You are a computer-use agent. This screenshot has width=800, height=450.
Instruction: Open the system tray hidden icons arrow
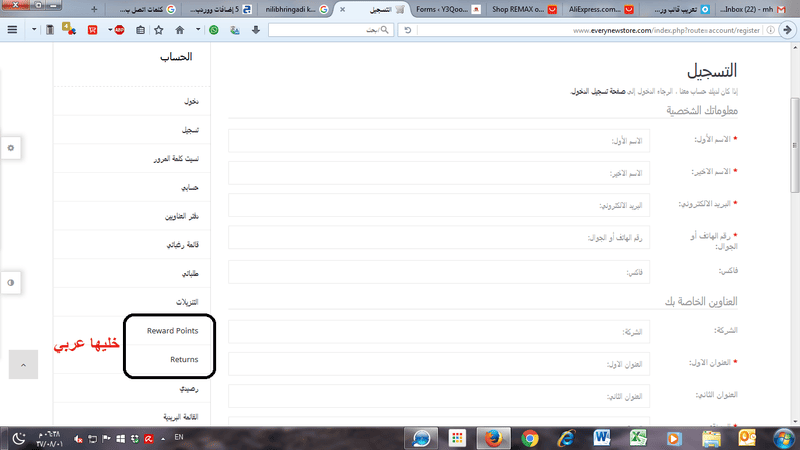click(163, 438)
